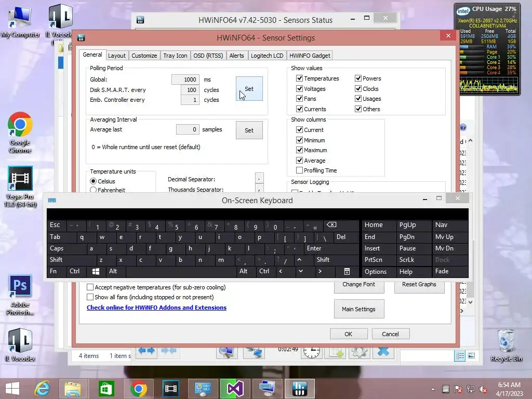The image size is (532, 399).
Task: Toggle the Fans checkbox
Action: coord(299,98)
